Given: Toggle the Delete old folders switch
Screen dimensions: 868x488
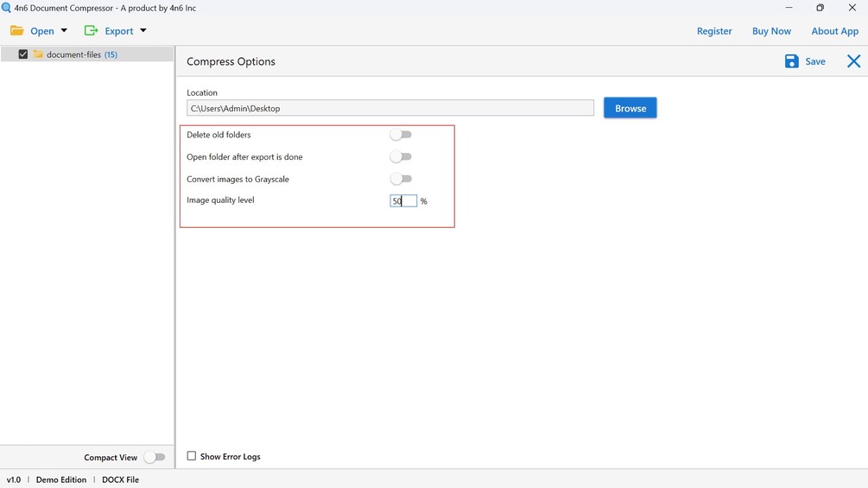Looking at the screenshot, I should 401,135.
